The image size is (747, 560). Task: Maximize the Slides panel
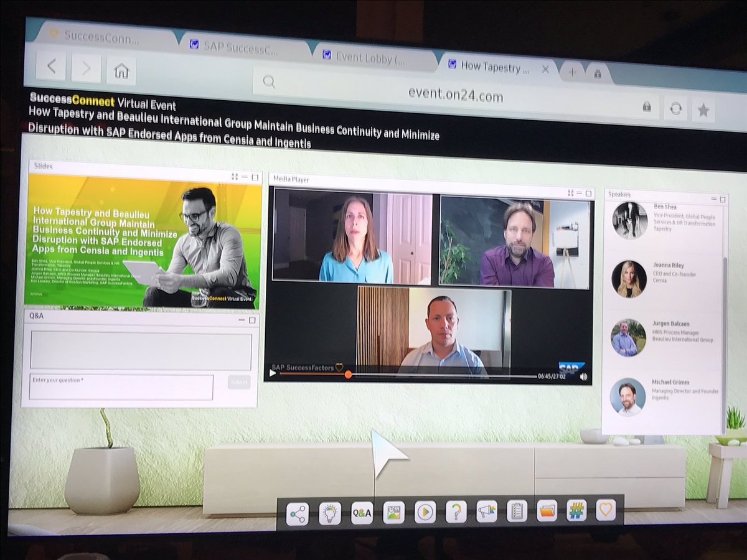pos(255,177)
